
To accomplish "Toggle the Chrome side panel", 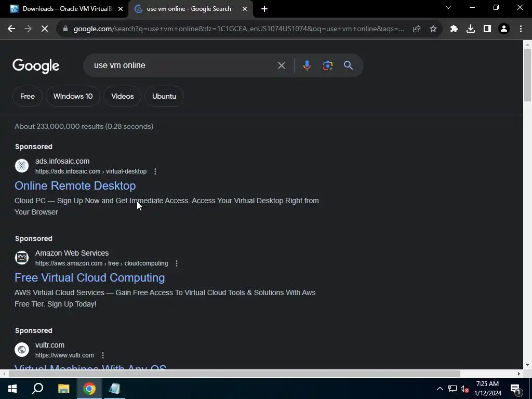I will [x=487, y=29].
